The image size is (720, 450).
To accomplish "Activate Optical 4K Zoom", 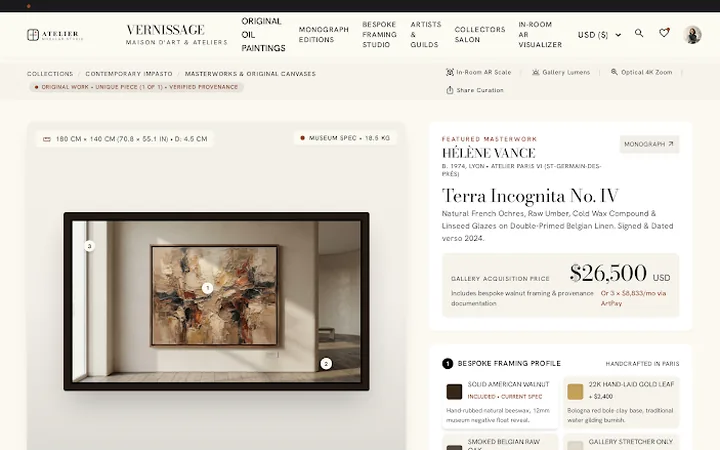I will (641, 72).
